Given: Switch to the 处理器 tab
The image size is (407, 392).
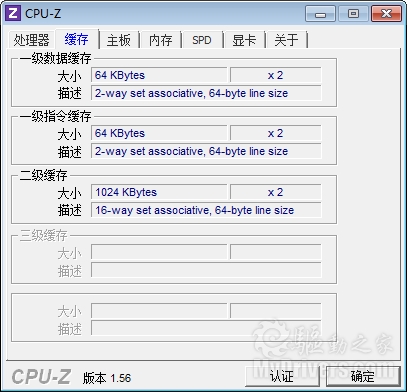Looking at the screenshot, I should tap(31, 40).
